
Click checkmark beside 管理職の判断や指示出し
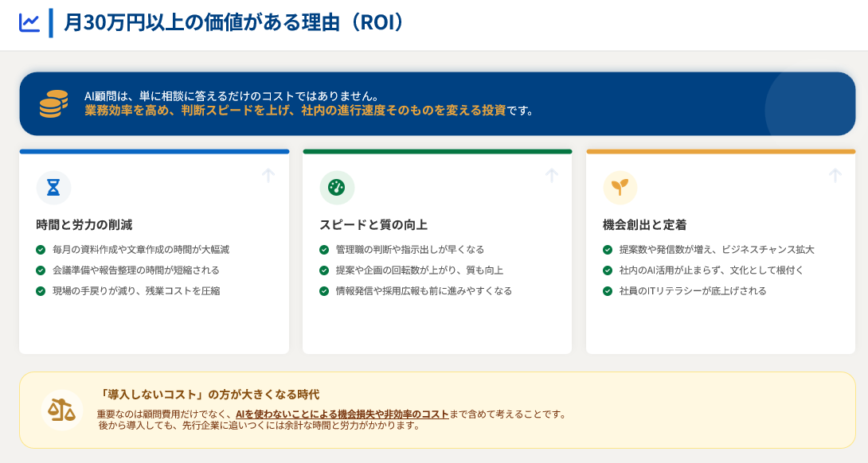point(324,250)
